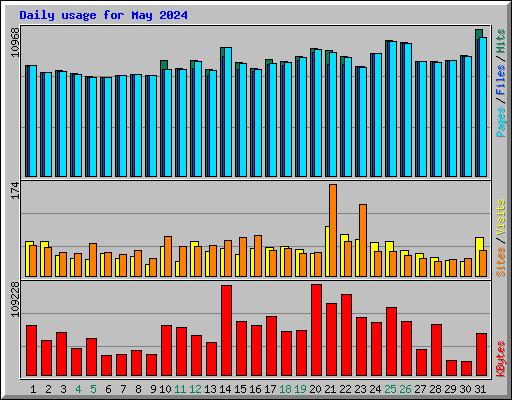Viewport: 512px width, 400px height.
Task: Click weekend day 4 axis label
Action: click(x=78, y=389)
